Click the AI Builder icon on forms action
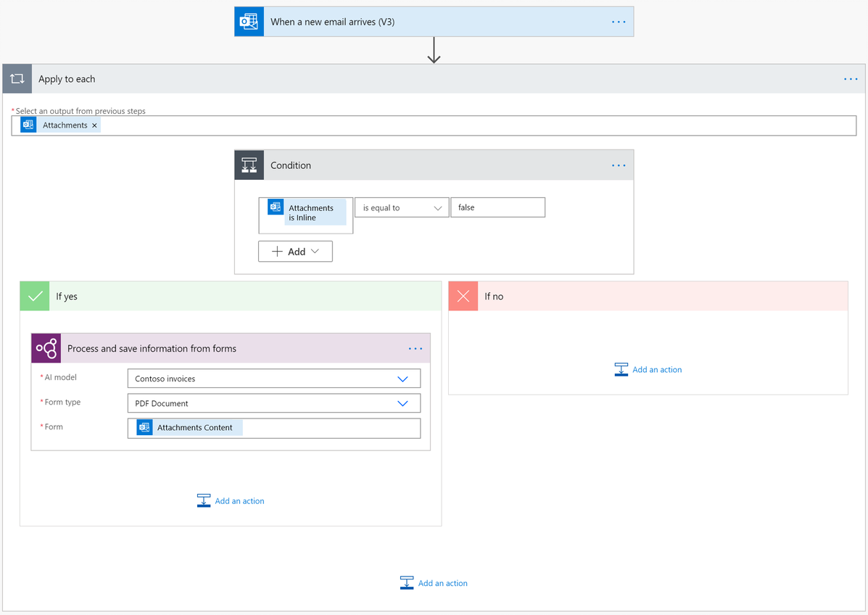This screenshot has width=868, height=615. tap(45, 348)
